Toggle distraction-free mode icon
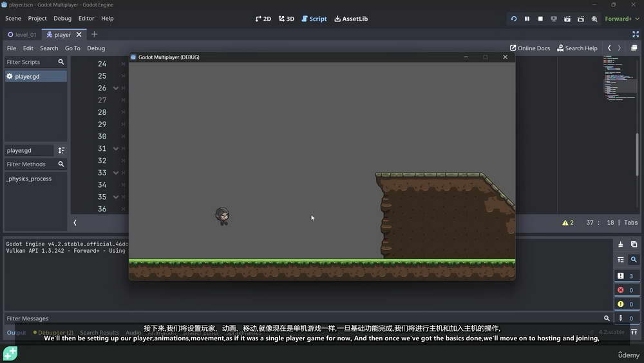The width and height of the screenshot is (644, 363). (636, 34)
